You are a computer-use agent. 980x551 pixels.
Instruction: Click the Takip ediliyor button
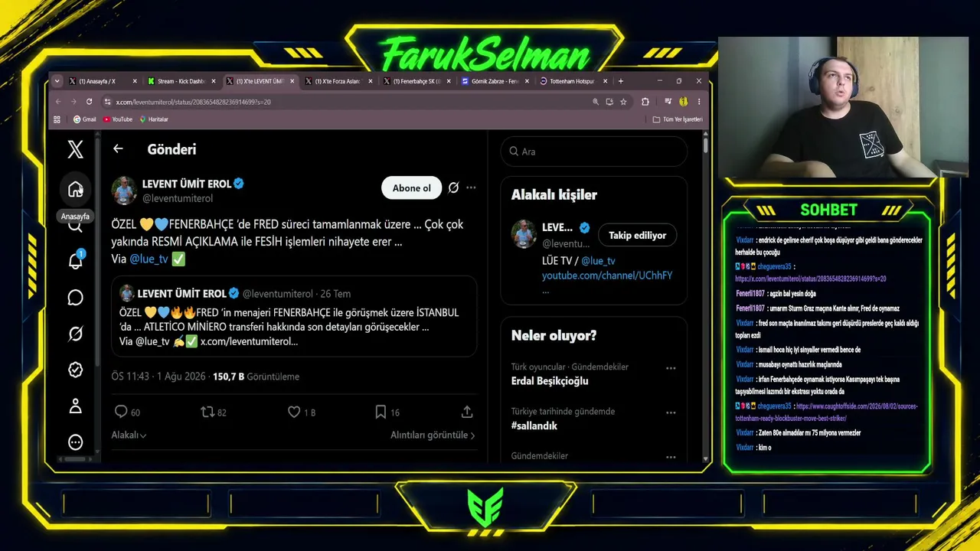[x=637, y=235]
